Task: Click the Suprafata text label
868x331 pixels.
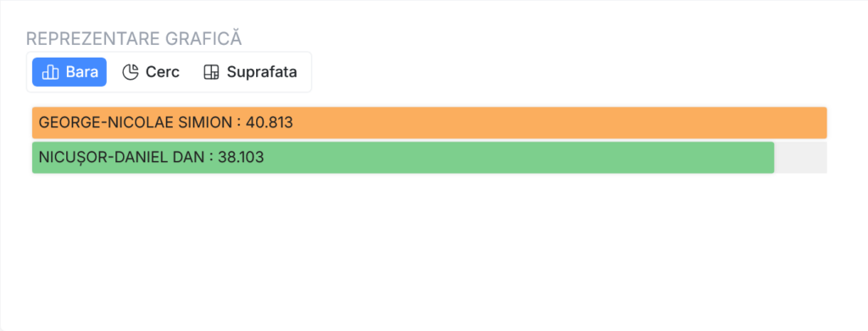Action: coord(262,72)
